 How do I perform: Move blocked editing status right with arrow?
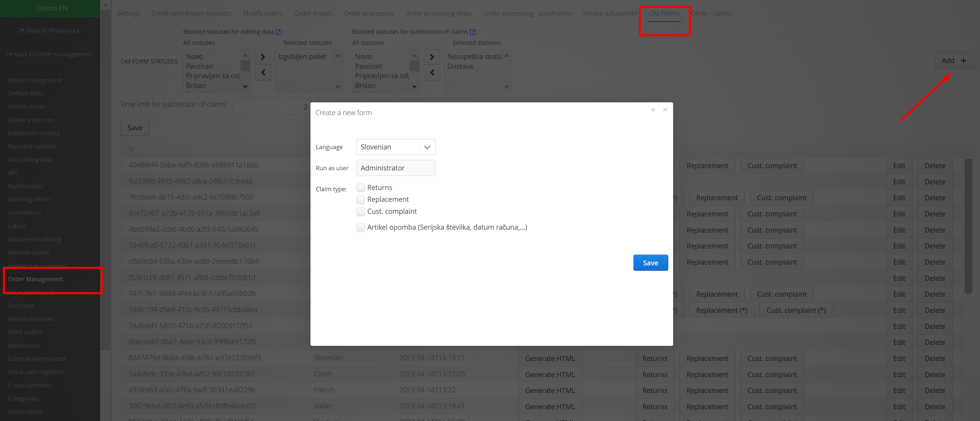(263, 57)
